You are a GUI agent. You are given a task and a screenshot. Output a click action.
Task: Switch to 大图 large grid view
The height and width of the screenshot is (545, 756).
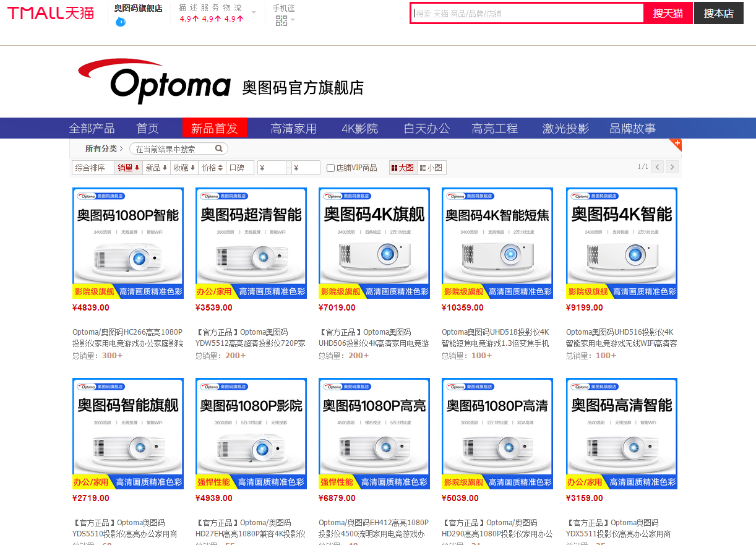pyautogui.click(x=403, y=168)
